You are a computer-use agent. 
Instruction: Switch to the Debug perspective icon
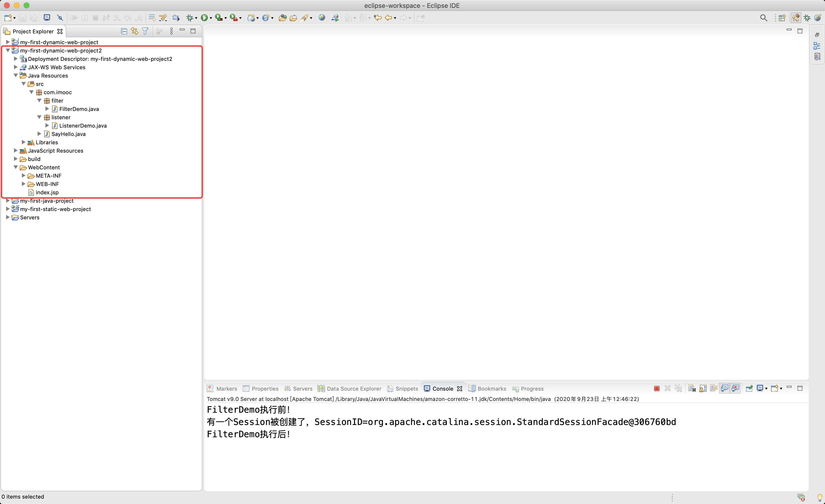(807, 18)
